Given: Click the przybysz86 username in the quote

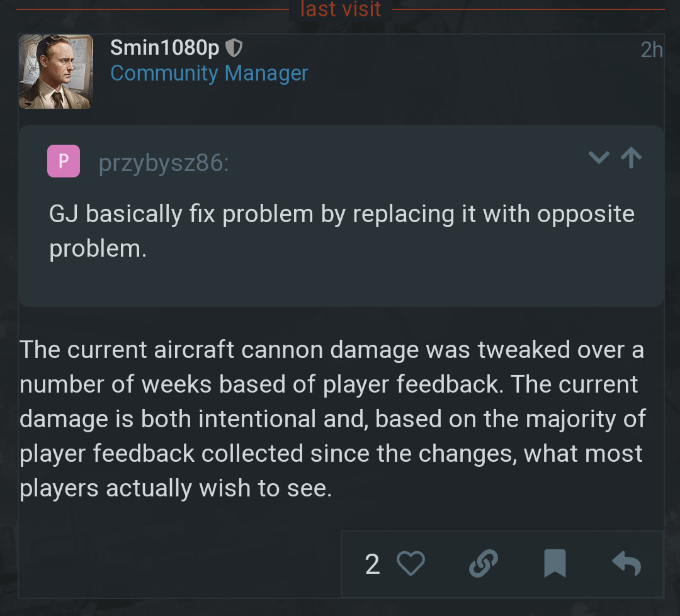Looking at the screenshot, I should (x=164, y=163).
